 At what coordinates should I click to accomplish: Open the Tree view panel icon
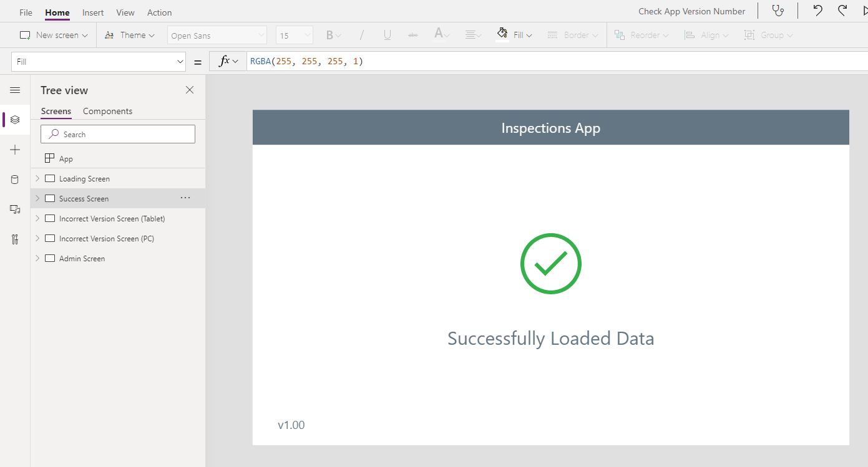coord(15,119)
